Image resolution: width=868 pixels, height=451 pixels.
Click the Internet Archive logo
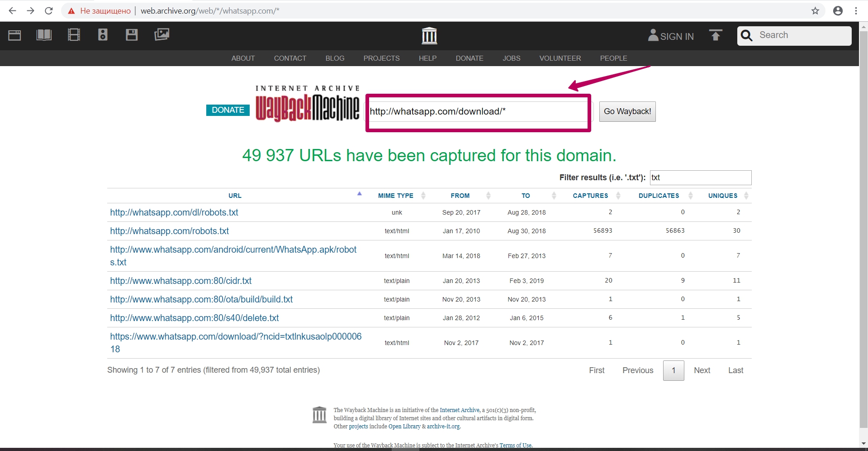point(429,36)
